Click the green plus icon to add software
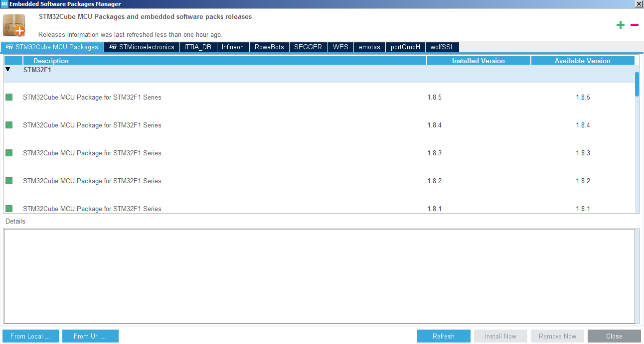 click(621, 24)
